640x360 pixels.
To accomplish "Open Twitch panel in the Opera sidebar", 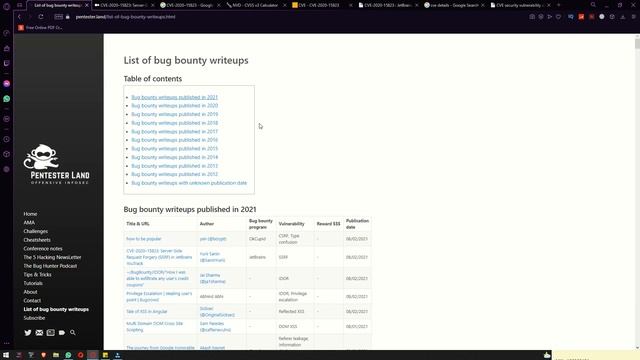I will (7, 63).
